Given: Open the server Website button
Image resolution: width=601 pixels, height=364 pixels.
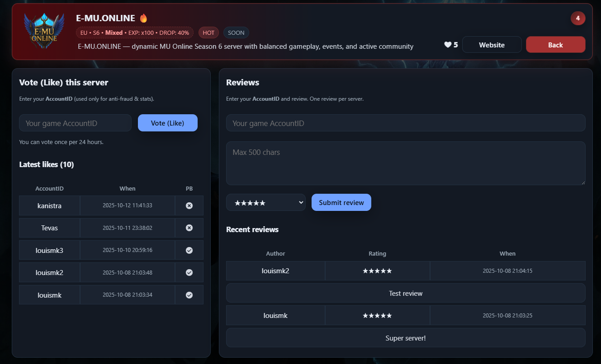Looking at the screenshot, I should [x=492, y=45].
